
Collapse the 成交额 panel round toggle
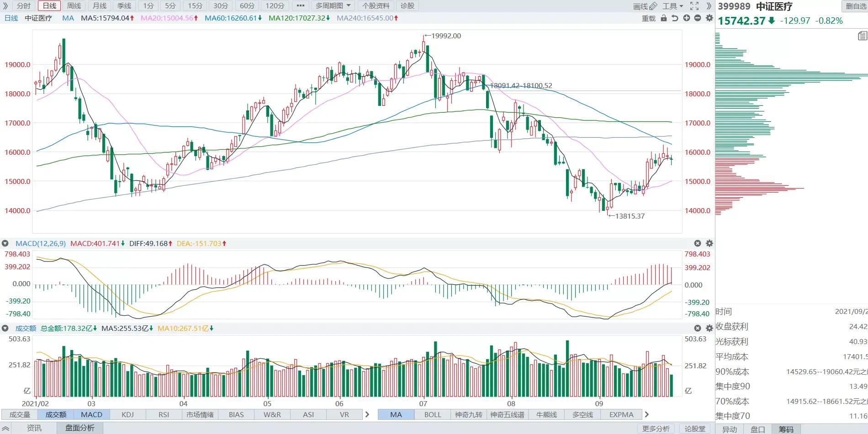pyautogui.click(x=5, y=328)
